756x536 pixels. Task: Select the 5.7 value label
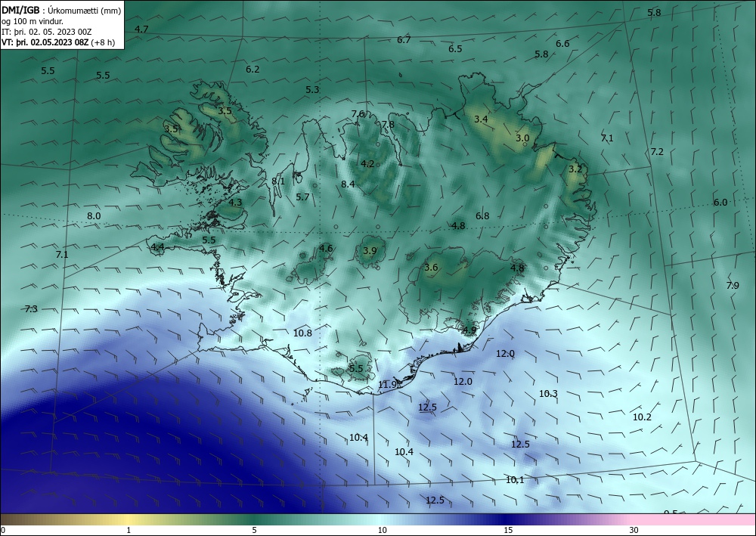pyautogui.click(x=303, y=197)
